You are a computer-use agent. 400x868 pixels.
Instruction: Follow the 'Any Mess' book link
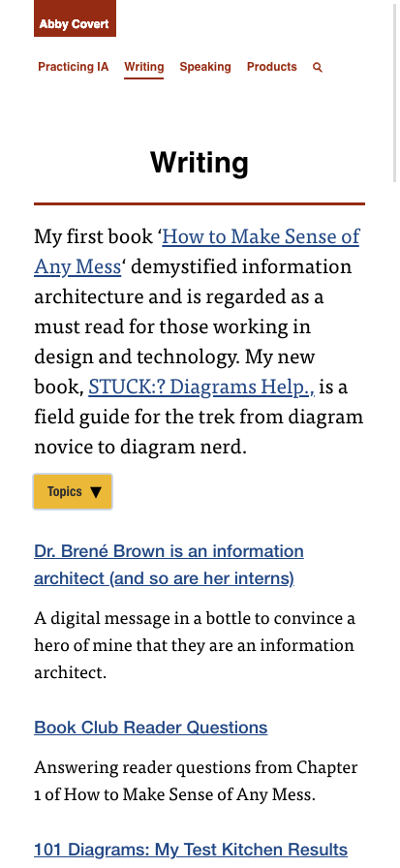(77, 266)
